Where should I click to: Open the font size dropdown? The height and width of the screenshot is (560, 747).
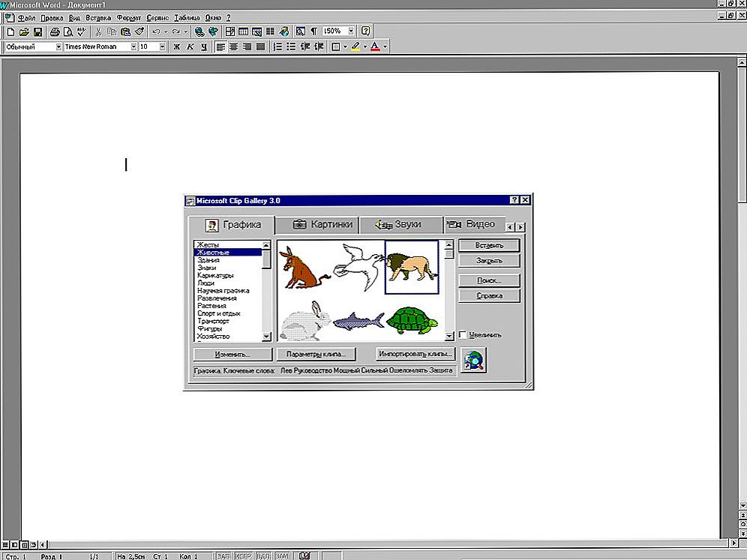tap(162, 46)
